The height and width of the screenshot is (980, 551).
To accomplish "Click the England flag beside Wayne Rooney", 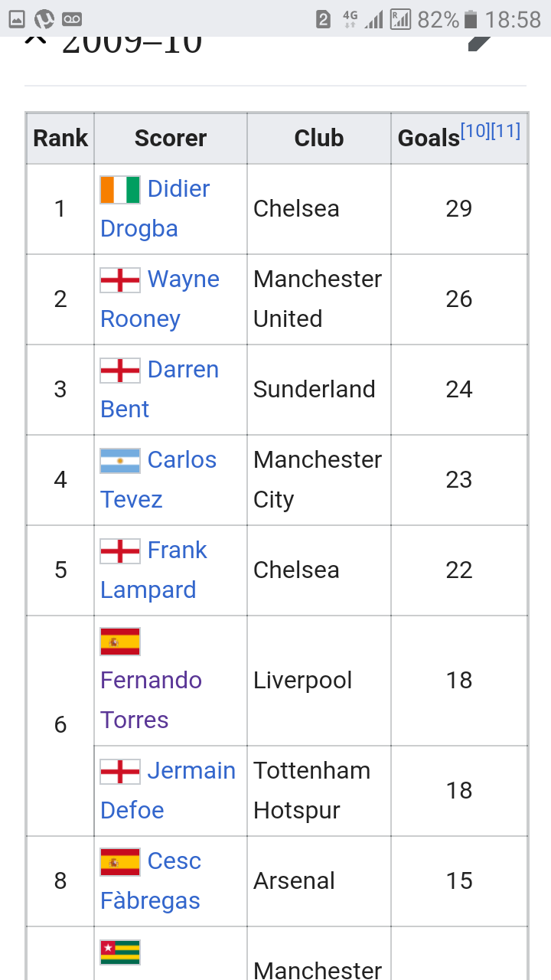I will 120,279.
